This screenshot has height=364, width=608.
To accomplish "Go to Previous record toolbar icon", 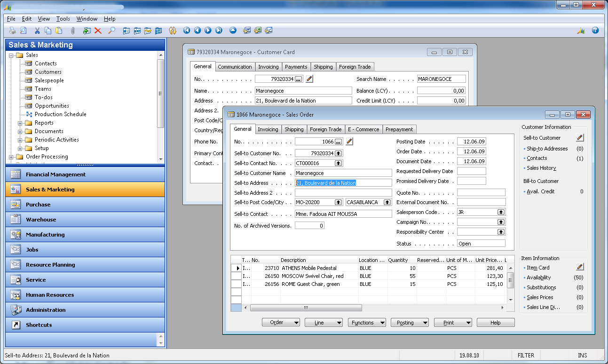I will tap(197, 31).
